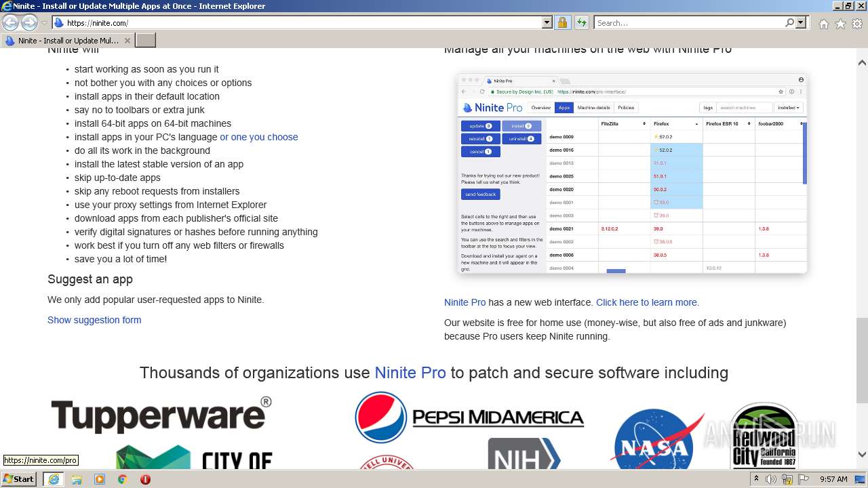The height and width of the screenshot is (488, 868).
Task: Click the Search box field
Action: 690,23
